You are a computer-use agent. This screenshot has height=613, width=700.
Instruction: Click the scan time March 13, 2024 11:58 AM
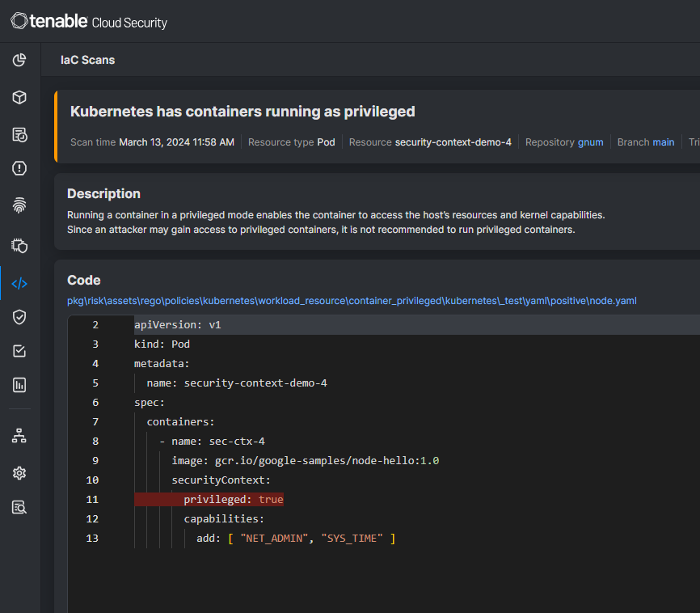click(x=176, y=142)
